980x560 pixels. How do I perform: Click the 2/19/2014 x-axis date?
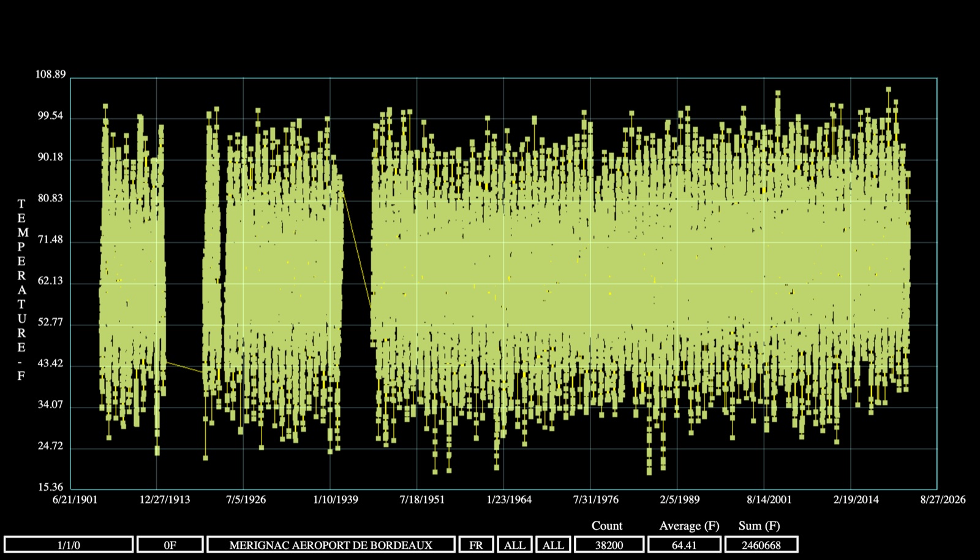pos(856,499)
